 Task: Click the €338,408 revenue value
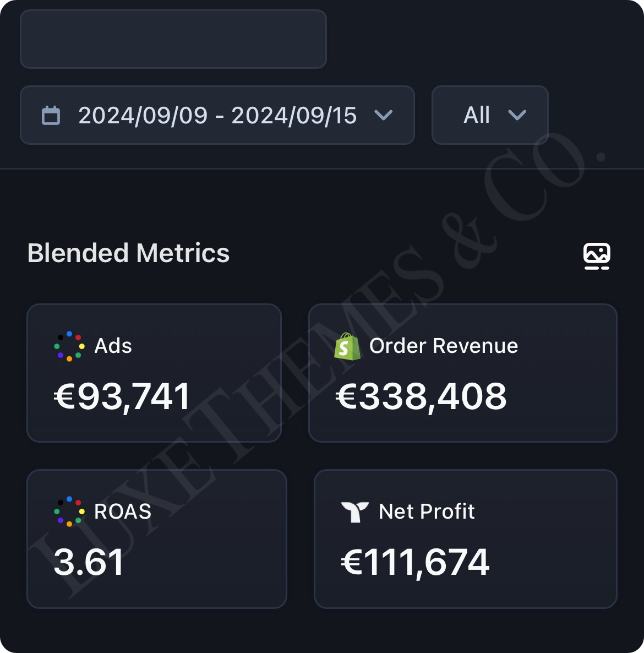coord(421,398)
